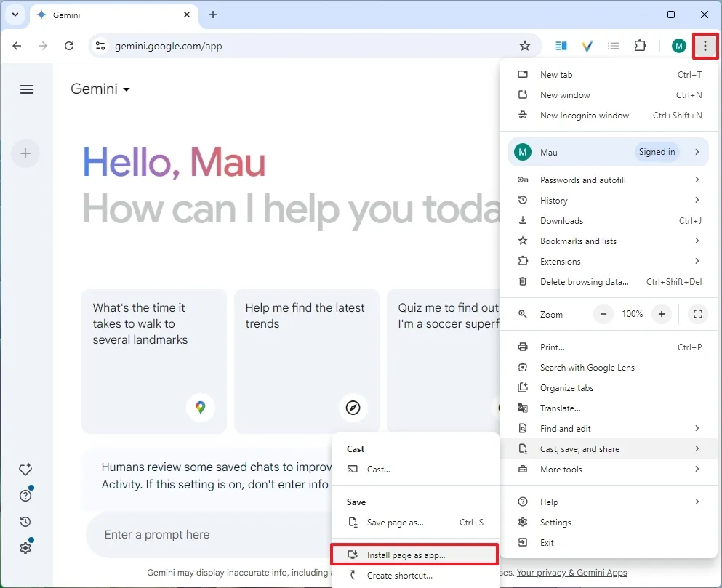This screenshot has width=722, height=588.
Task: Click the compass icon on the trends card
Action: pyautogui.click(x=354, y=408)
